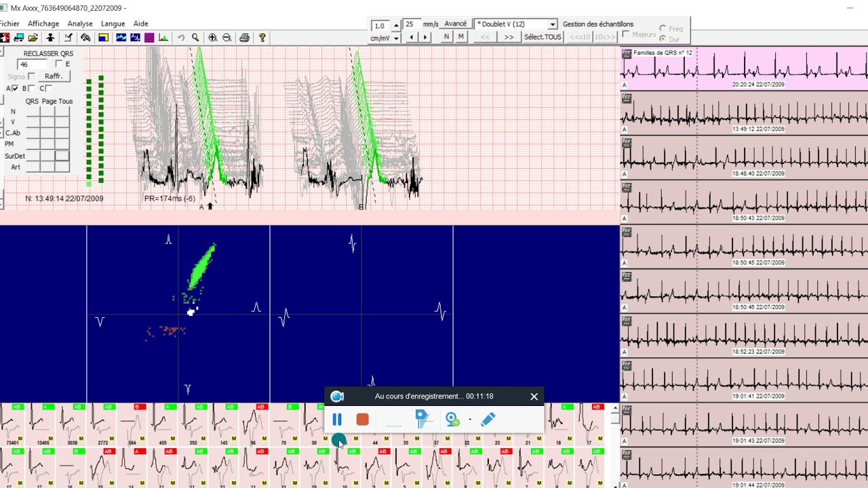Viewport: 868px width, 488px height.
Task: Open the Doublet V (12) dropdown
Action: coord(552,24)
